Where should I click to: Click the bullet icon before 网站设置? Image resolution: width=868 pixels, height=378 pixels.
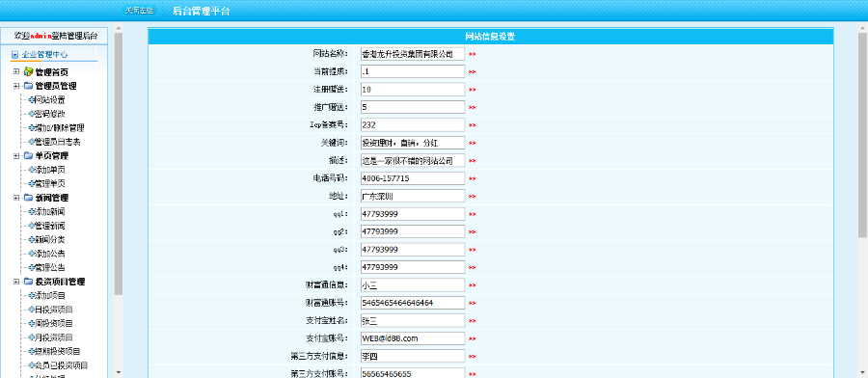pos(31,100)
